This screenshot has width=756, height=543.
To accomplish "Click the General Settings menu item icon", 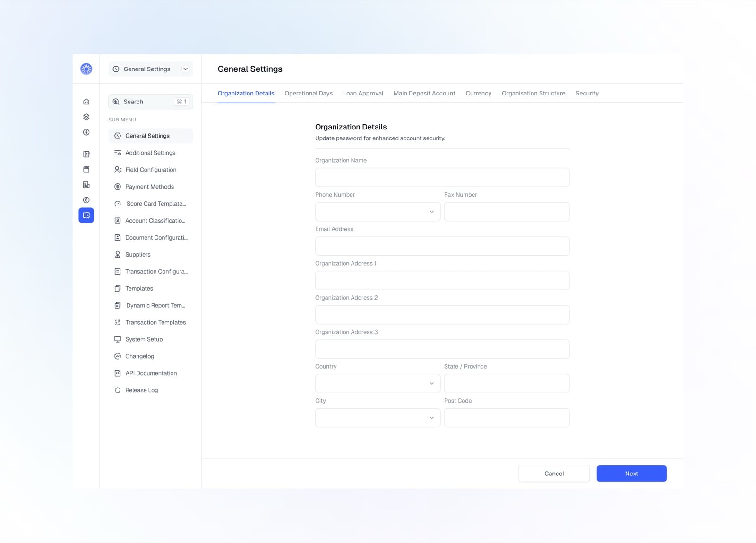I will [118, 136].
